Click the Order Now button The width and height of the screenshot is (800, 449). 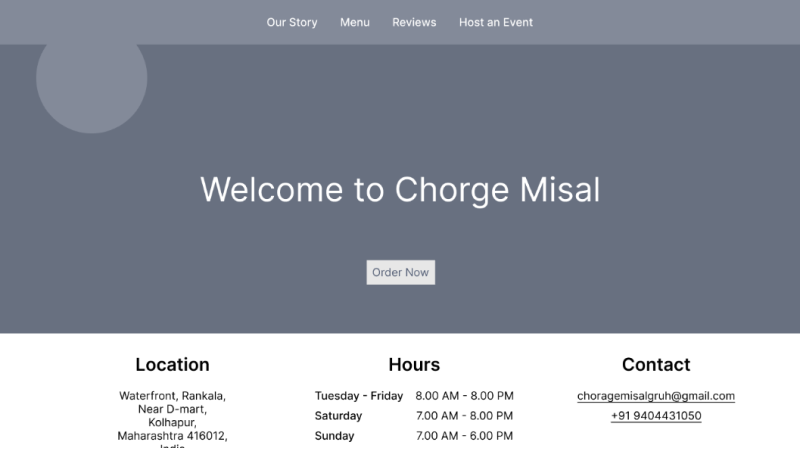tap(401, 272)
